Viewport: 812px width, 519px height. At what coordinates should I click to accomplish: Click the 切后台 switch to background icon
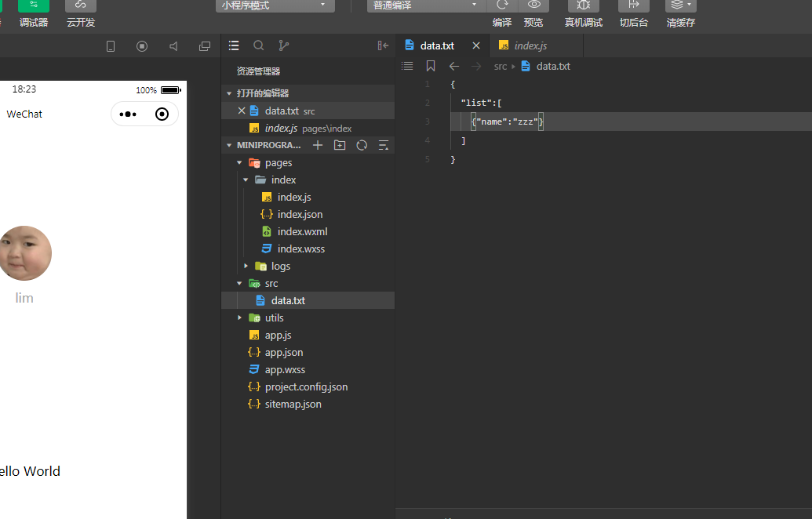[x=634, y=5]
